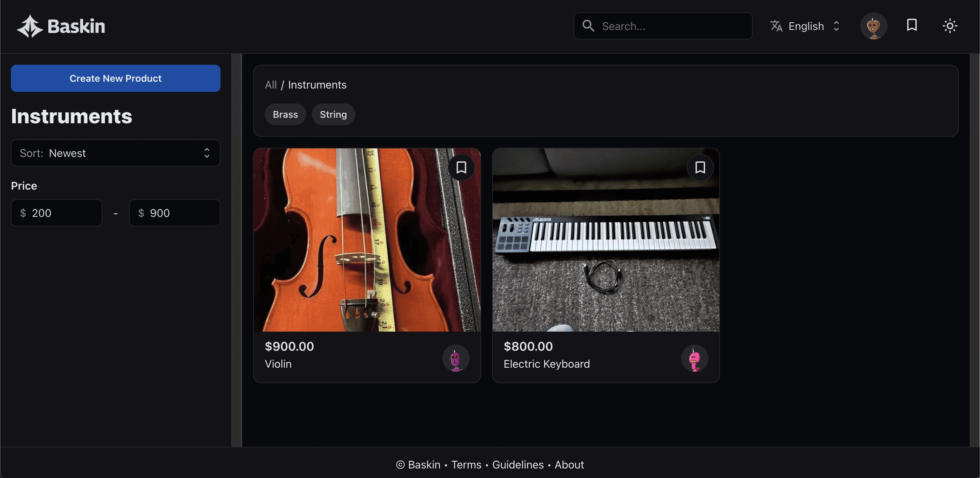Click Create New Product button
The image size is (980, 478).
115,78
